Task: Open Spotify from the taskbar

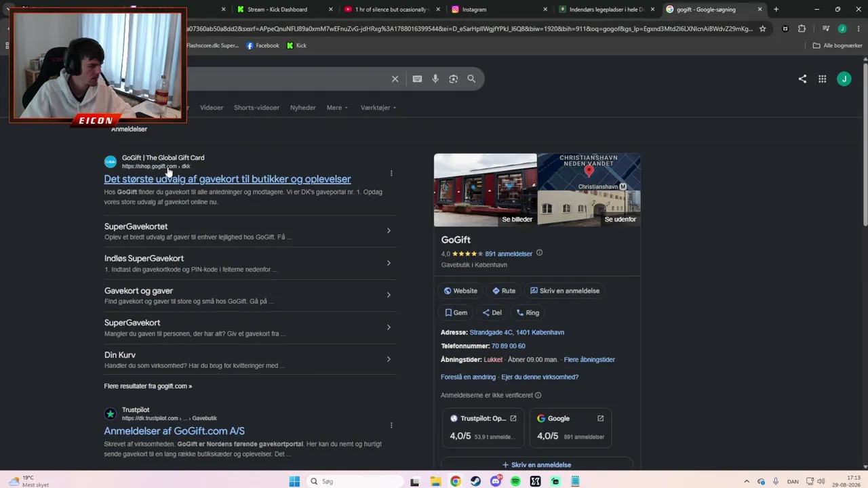Action: (x=515, y=481)
